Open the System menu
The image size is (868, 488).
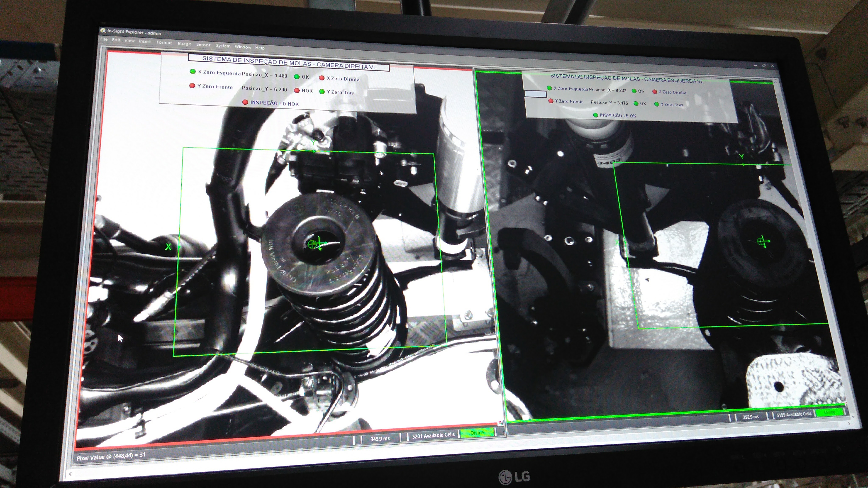click(x=223, y=46)
